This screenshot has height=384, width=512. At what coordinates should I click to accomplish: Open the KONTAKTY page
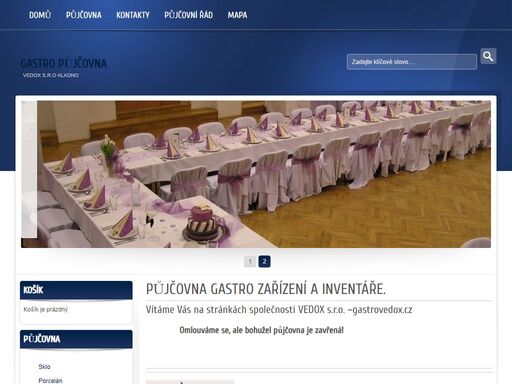coord(133,15)
